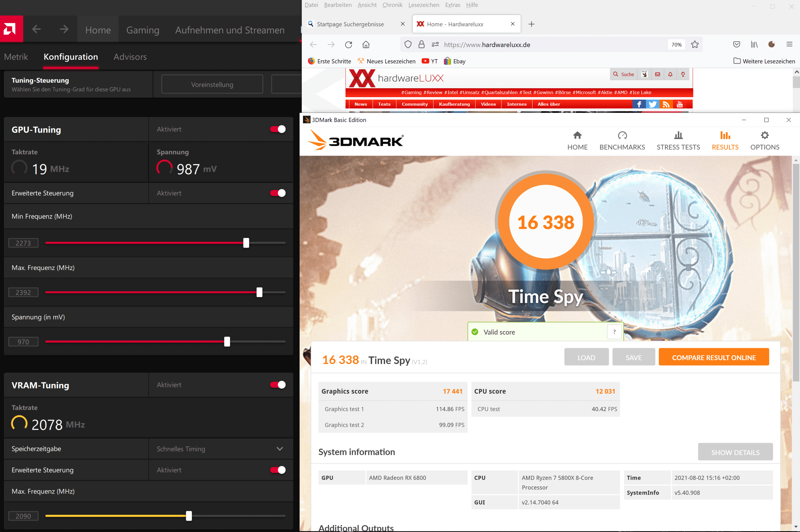Click Max Frequenz GPU slider handle
The image size is (800, 532).
coord(259,292)
